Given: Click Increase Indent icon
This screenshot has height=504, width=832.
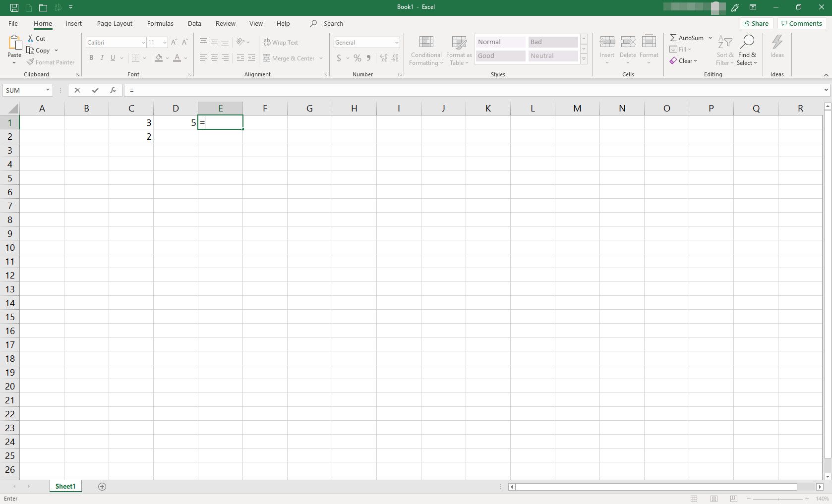Looking at the screenshot, I should [x=252, y=58].
